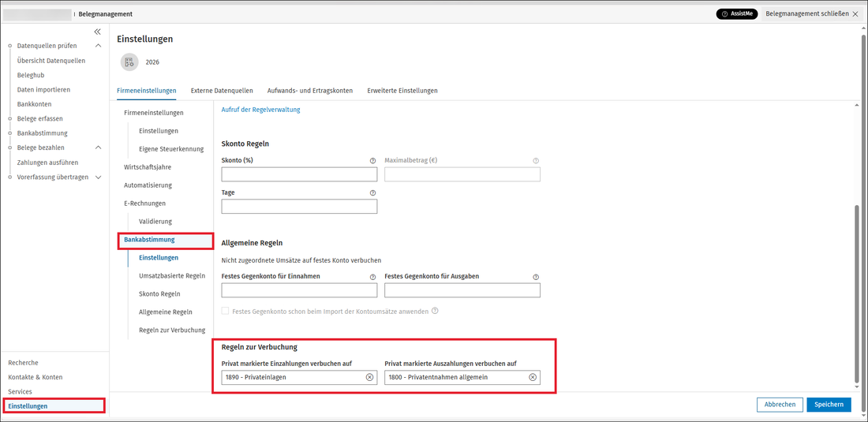This screenshot has width=868, height=422.
Task: Open the Aufruf der Regelverwaltung link
Action: point(260,110)
